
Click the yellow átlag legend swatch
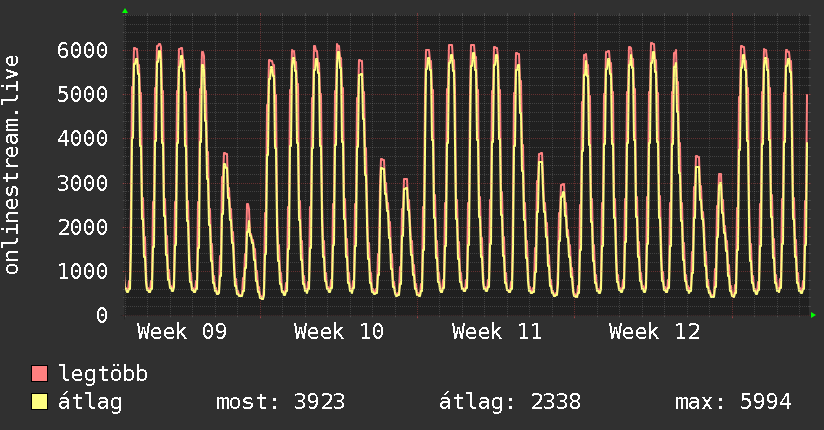click(40, 403)
